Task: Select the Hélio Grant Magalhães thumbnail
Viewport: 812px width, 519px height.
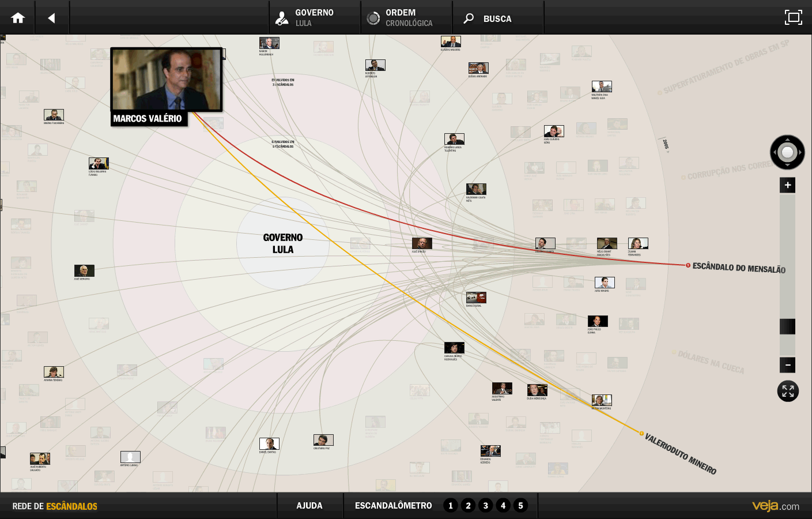Action: (607, 243)
